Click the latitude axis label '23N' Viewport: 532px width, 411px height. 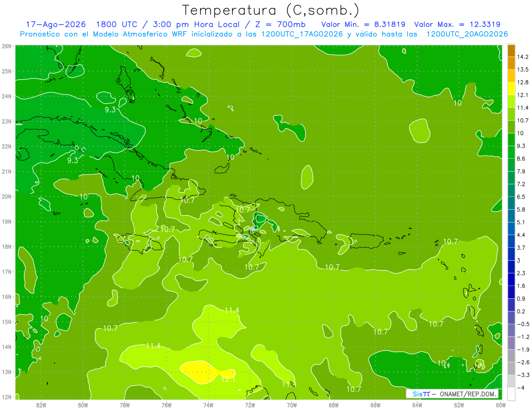pyautogui.click(x=7, y=121)
